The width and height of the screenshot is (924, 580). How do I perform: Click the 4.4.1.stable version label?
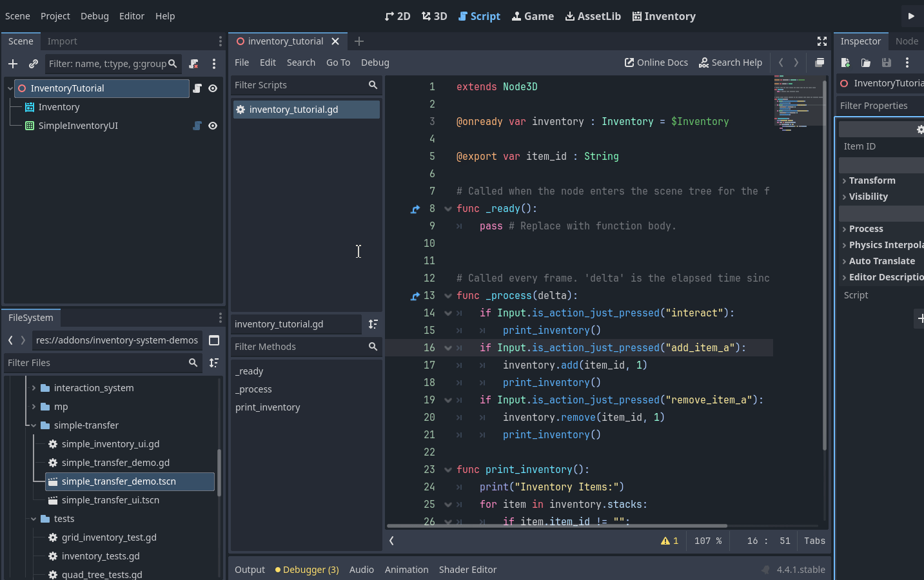click(x=801, y=570)
